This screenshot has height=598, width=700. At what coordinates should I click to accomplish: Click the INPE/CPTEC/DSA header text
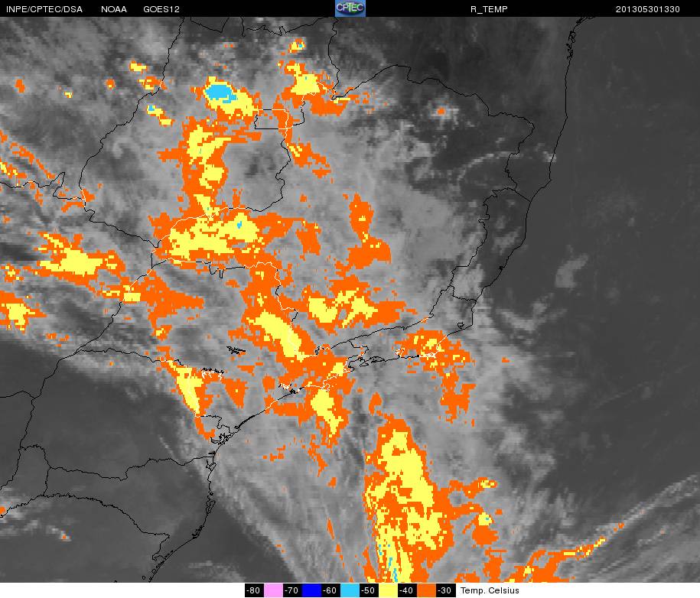click(44, 9)
